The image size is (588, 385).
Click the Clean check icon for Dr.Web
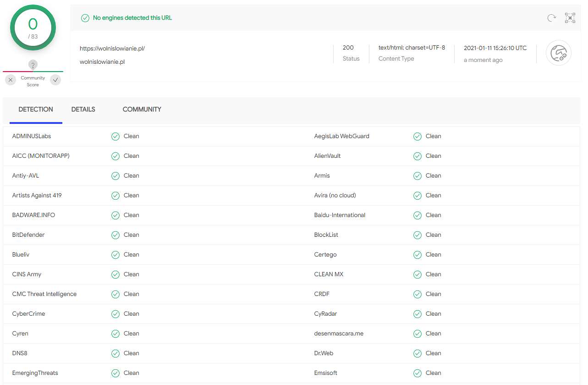[x=418, y=353]
